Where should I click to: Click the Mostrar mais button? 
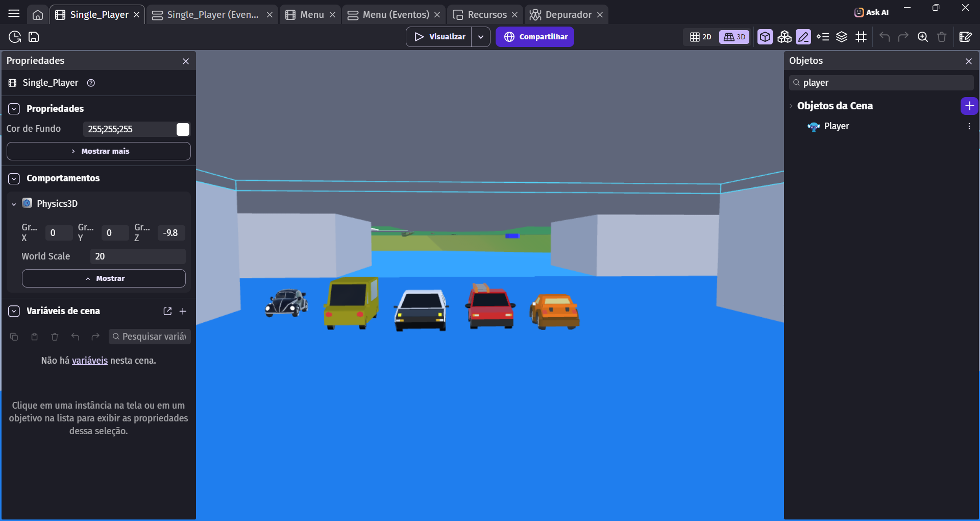tap(99, 151)
